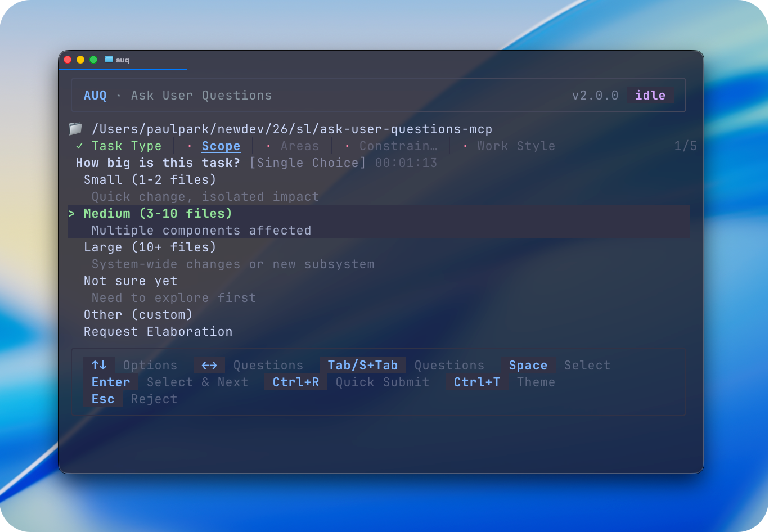Click the left-right arrows Questions key hint
This screenshot has width=769, height=532.
click(209, 366)
